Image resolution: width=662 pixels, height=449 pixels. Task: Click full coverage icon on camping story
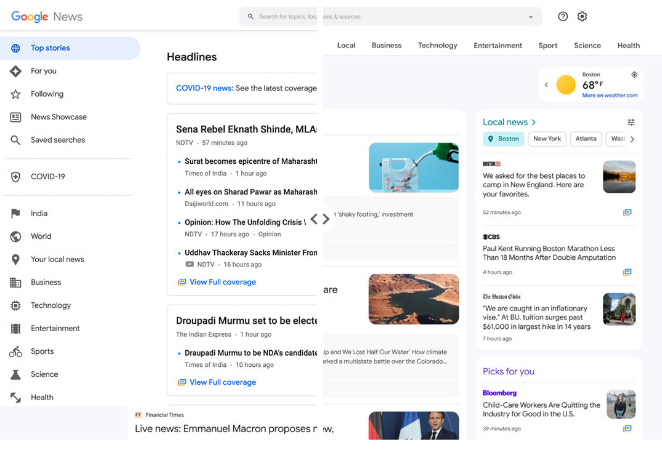627,212
